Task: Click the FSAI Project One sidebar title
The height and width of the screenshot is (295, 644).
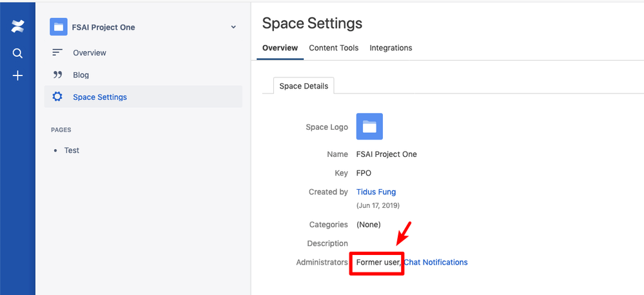Action: coord(104,27)
